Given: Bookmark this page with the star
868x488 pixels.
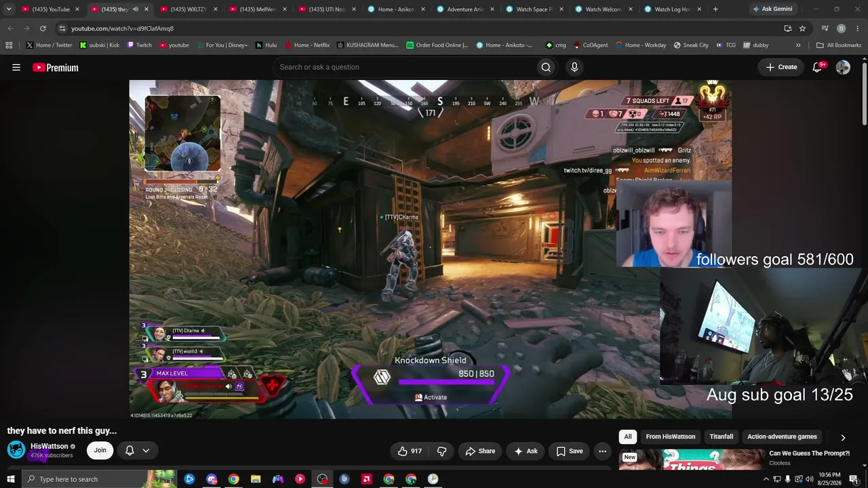Looking at the screenshot, I should pyautogui.click(x=802, y=28).
